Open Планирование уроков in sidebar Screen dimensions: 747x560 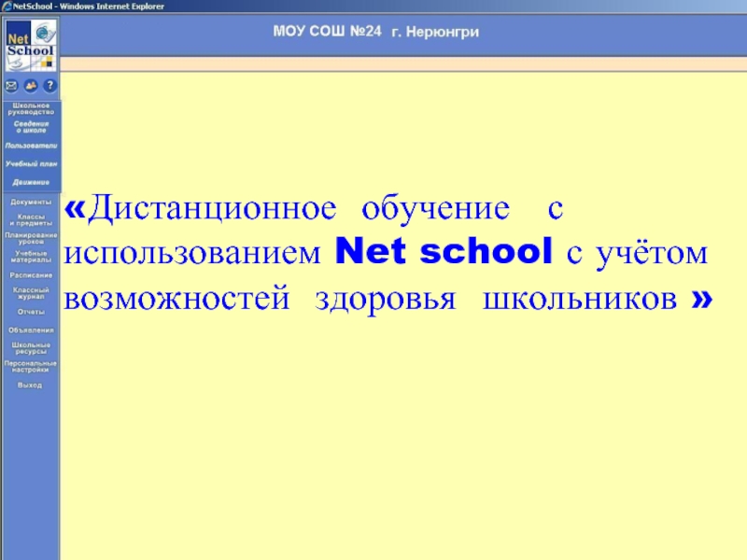pyautogui.click(x=31, y=238)
